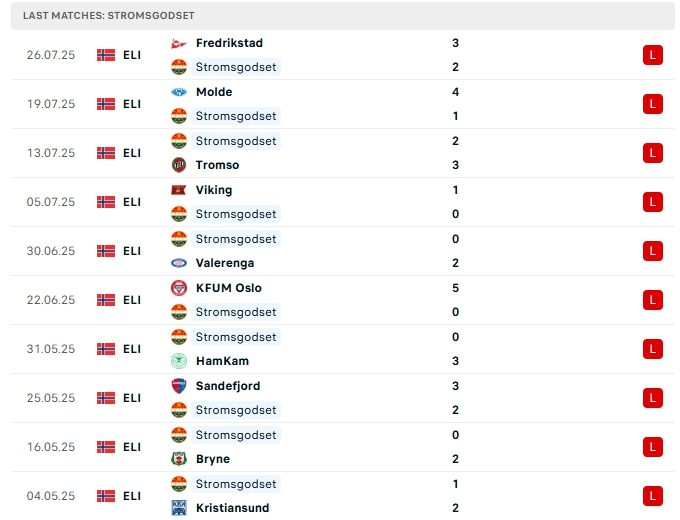Screen dimensions: 680x520
Task: Click the Last Matches: Stromsgodset header
Action: click(108, 16)
